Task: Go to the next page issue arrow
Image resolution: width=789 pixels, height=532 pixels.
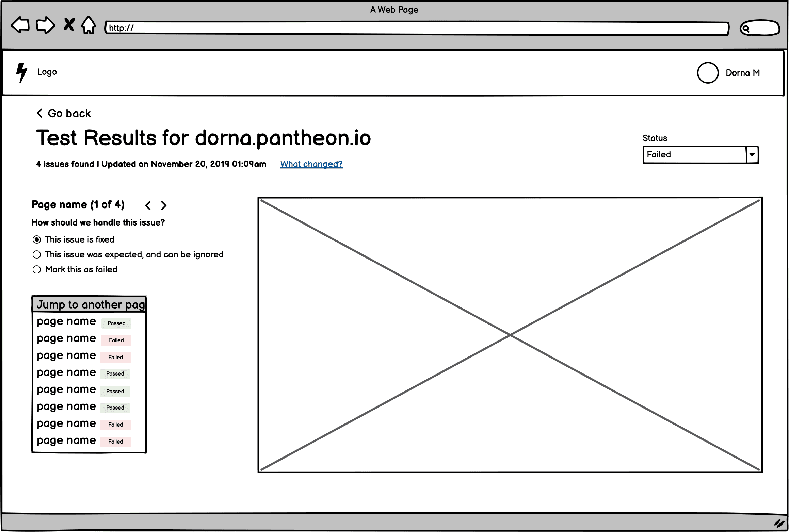Action: click(164, 205)
